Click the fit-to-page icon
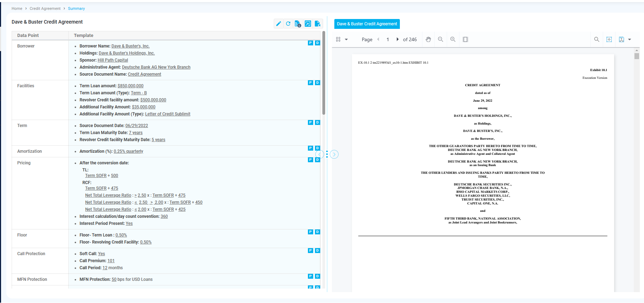This screenshot has width=644, height=303. 609,39
